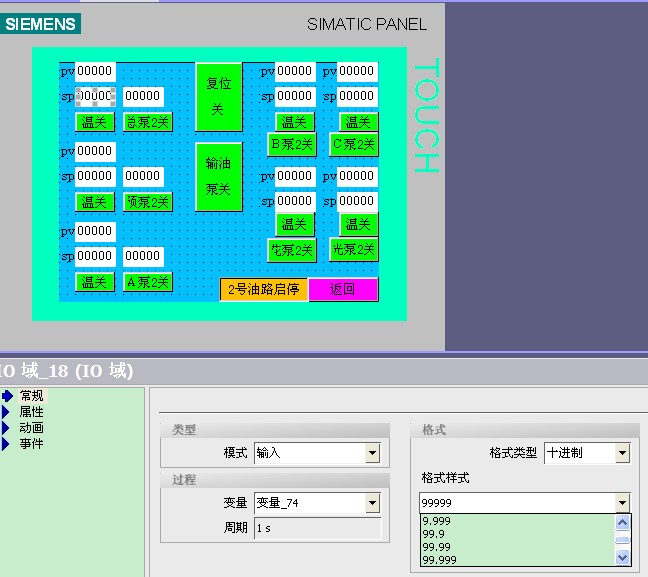Click the 顶泵2关 pump button
This screenshot has width=648, height=577.
pyautogui.click(x=147, y=202)
